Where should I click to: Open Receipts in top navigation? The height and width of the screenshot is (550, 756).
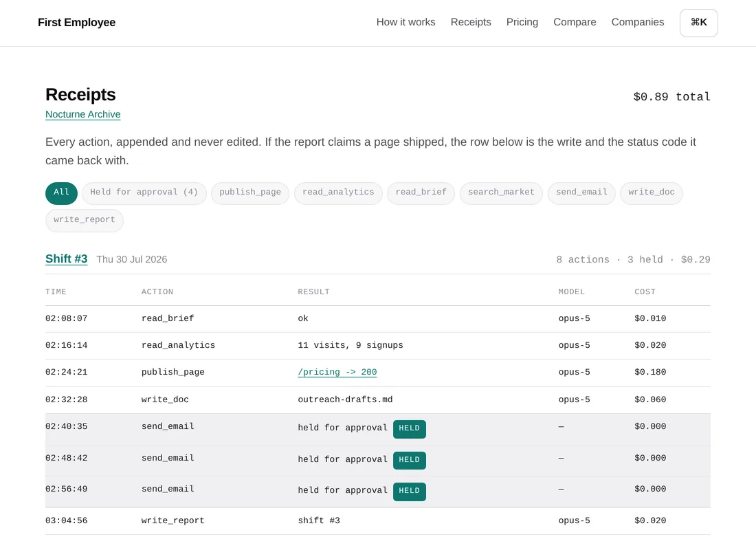pos(471,22)
